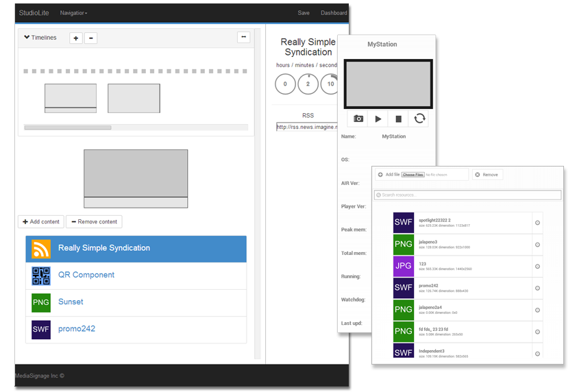Image resolution: width=577 pixels, height=392 pixels.
Task: Click Save in the top bar
Action: tap(304, 13)
